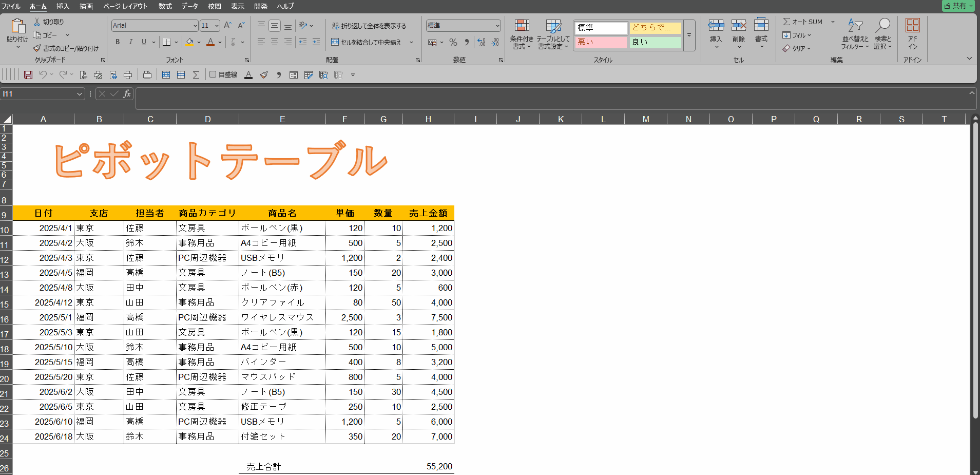Click the wrap text (折り返して全体を表示する) button
The height and width of the screenshot is (475, 980).
369,26
